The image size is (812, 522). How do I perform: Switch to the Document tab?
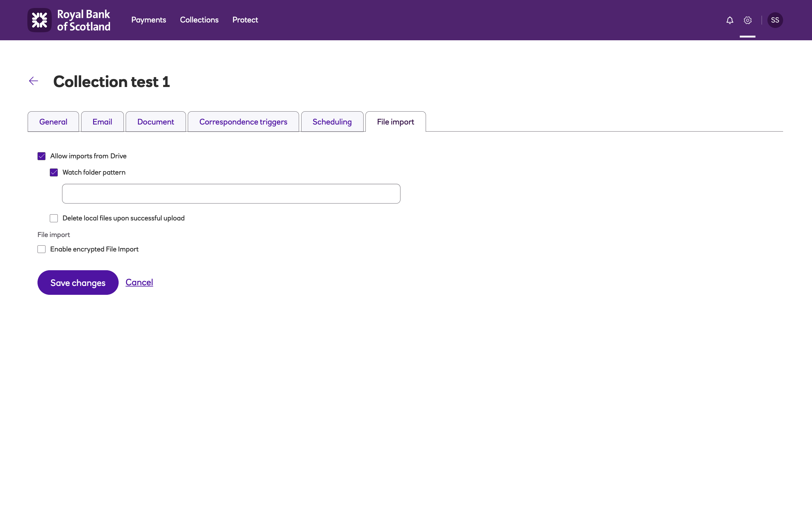click(x=156, y=122)
